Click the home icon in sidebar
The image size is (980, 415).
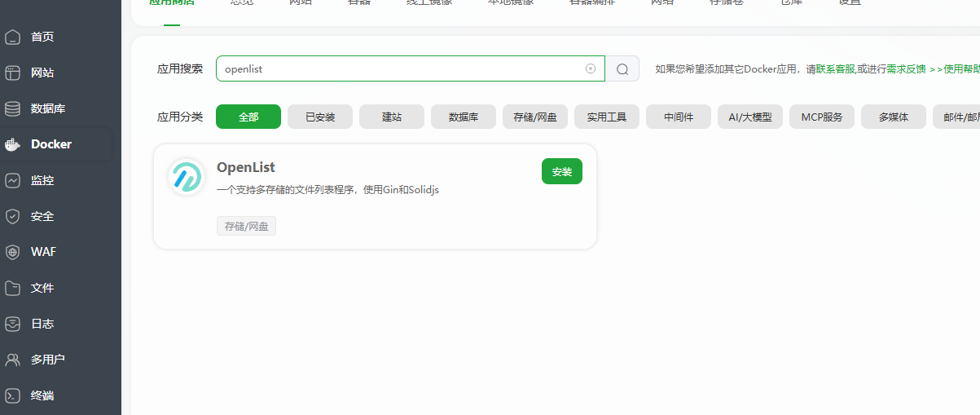click(x=12, y=37)
